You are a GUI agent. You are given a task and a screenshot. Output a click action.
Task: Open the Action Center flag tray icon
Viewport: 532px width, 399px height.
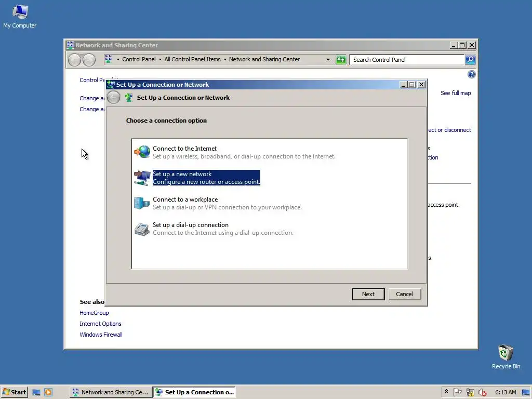coord(457,392)
